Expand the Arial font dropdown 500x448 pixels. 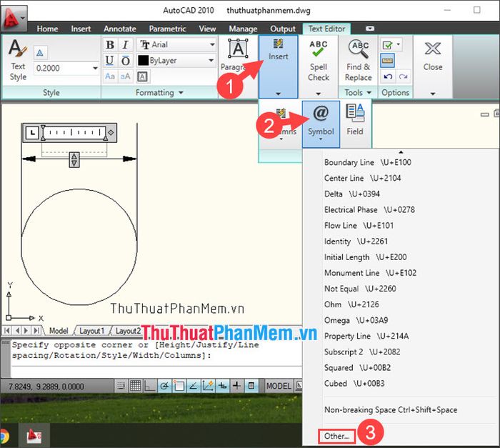[x=211, y=44]
